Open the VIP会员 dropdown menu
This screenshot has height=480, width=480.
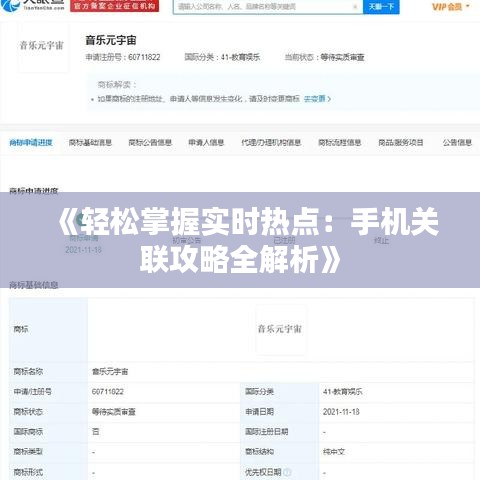click(x=450, y=7)
